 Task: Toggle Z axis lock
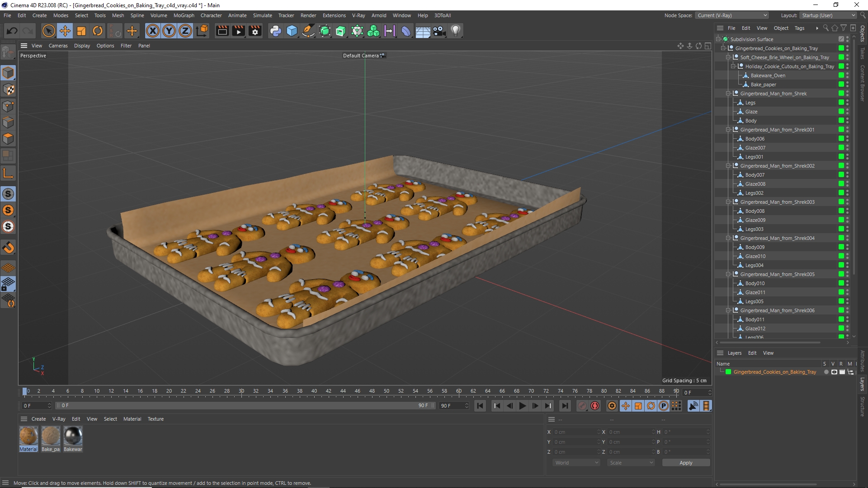(185, 31)
